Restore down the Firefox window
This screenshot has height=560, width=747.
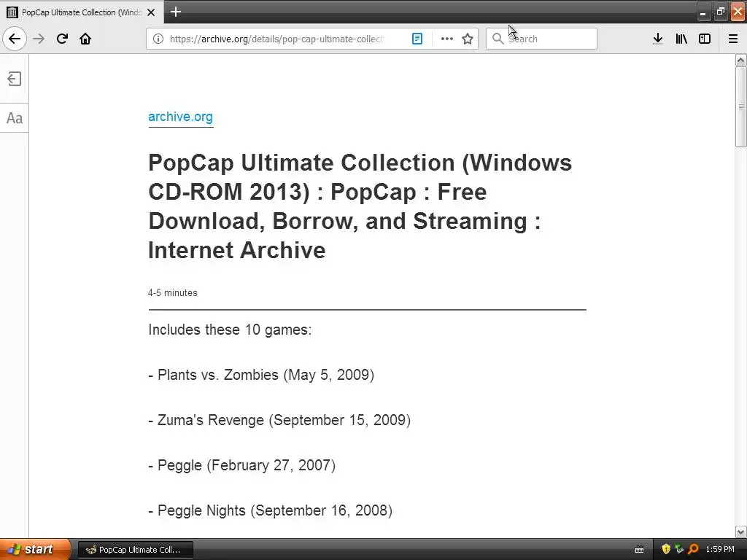point(720,12)
